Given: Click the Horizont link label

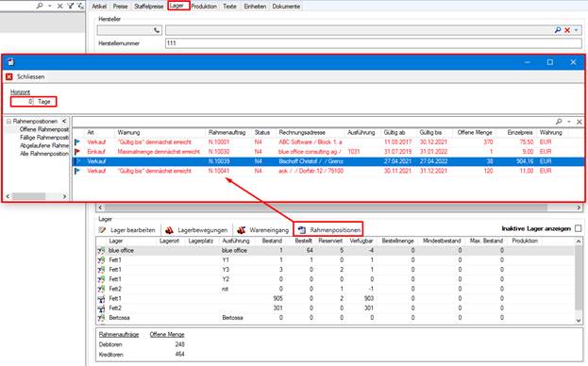Looking at the screenshot, I should tap(20, 91).
